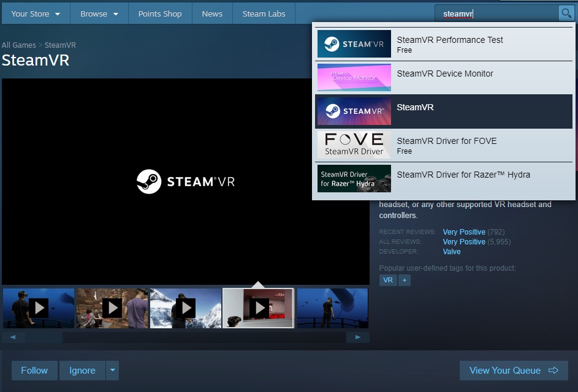Click the SteamVR Device Monitor pink image
Viewport: 578px width, 392px height.
354,77
